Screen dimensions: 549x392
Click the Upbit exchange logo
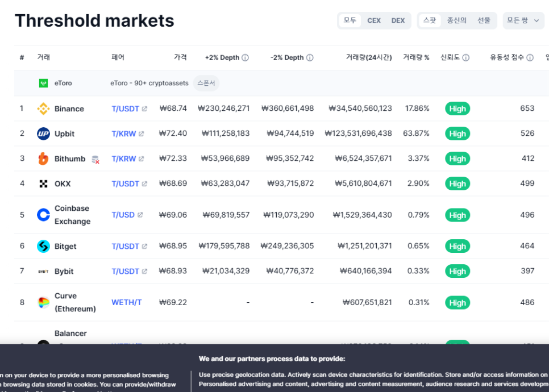[43, 134]
